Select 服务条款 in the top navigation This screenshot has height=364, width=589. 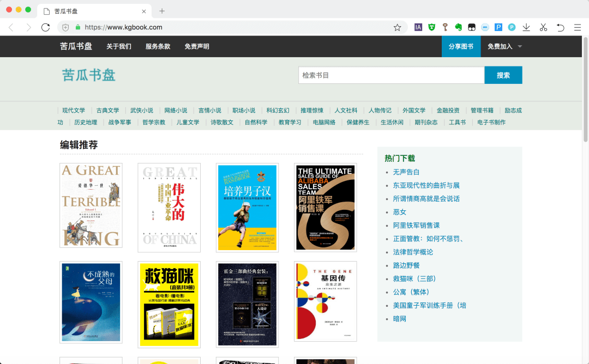point(158,46)
